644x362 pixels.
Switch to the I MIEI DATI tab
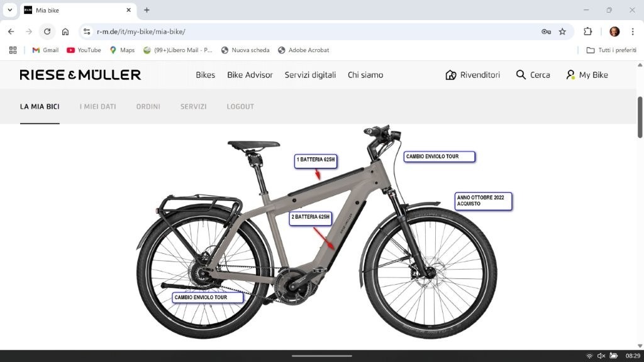pyautogui.click(x=97, y=107)
